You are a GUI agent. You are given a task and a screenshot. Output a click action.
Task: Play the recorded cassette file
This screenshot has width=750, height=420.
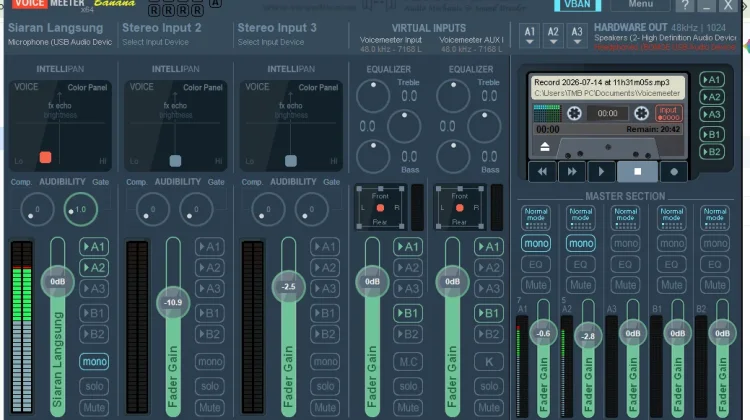[x=601, y=172]
